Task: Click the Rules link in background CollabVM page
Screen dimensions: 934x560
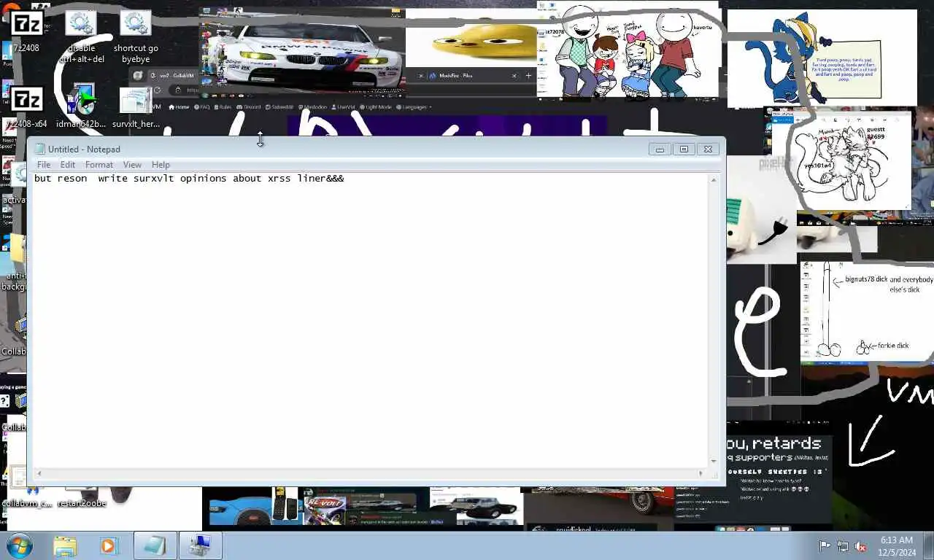Action: (x=223, y=107)
